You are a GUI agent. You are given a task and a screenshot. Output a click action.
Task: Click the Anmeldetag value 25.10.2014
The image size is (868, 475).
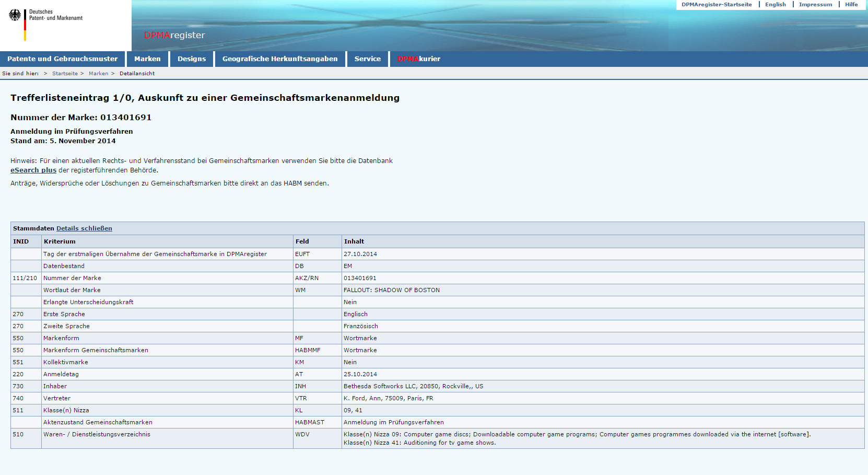(360, 374)
